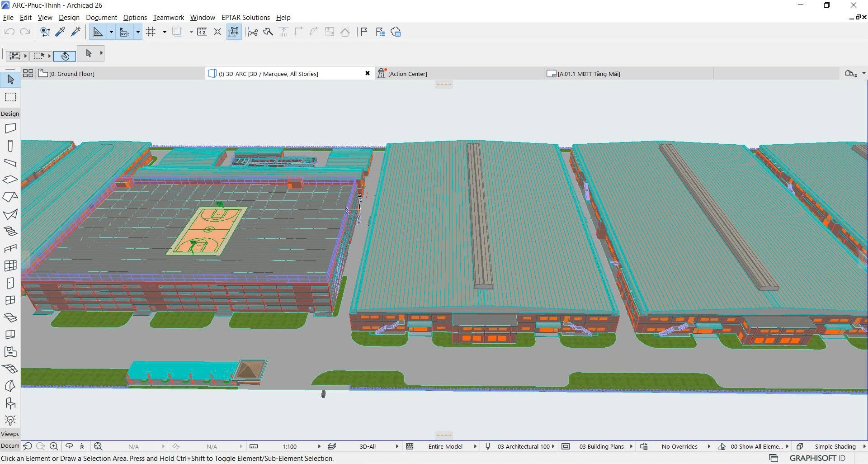868x464 pixels.
Task: Select the Slab tool in the toolbox
Action: (10, 180)
